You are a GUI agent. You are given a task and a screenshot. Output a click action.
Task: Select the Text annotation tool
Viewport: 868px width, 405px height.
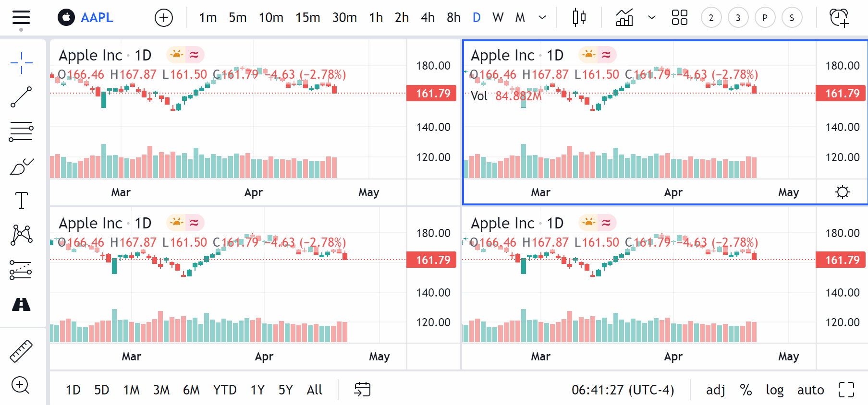pos(21,200)
